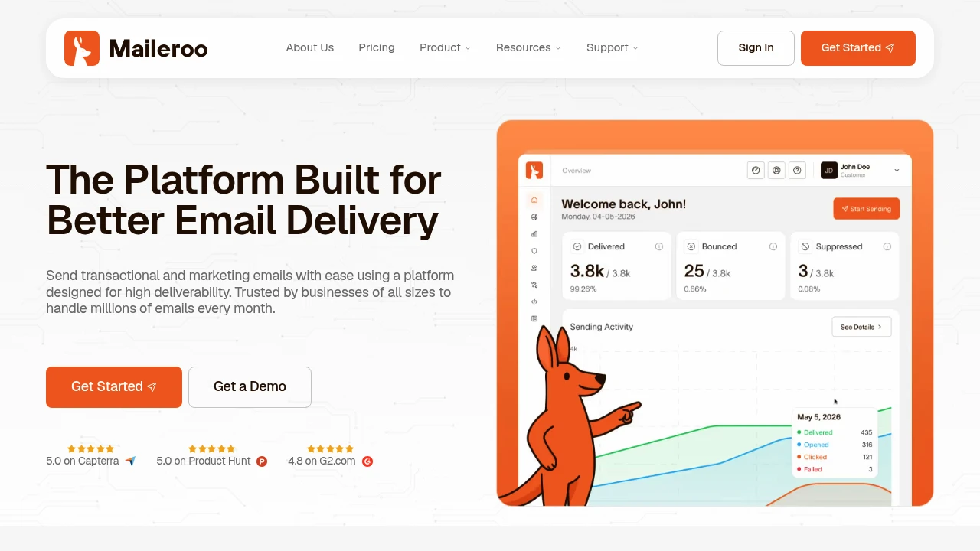Viewport: 980px width, 551px height.
Task: Click the speedometer icon in dashboard header
Action: [756, 171]
